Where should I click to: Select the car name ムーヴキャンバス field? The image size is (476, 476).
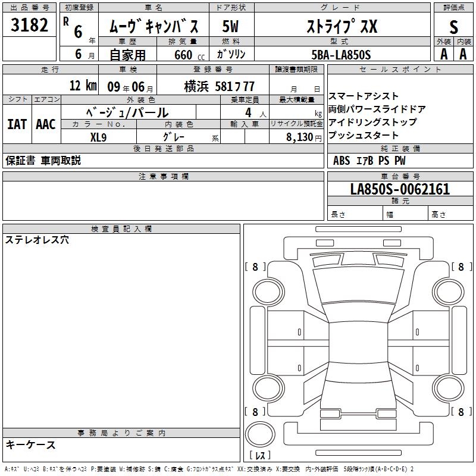click(154, 25)
